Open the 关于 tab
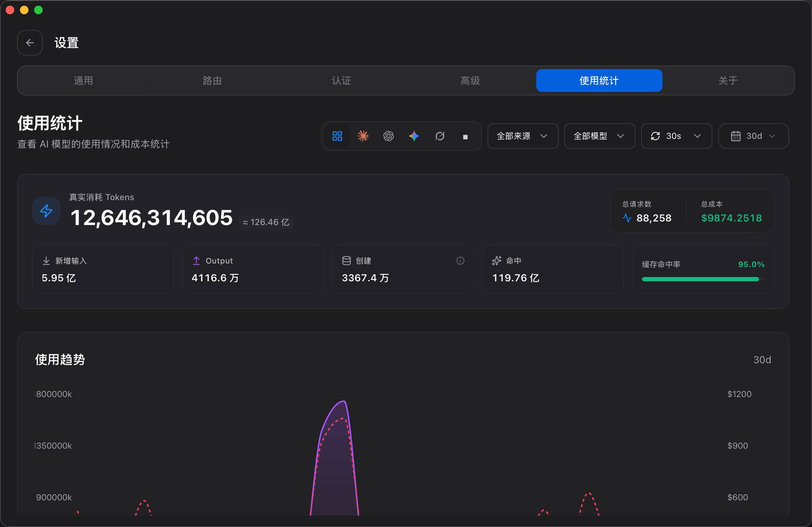 tap(728, 80)
